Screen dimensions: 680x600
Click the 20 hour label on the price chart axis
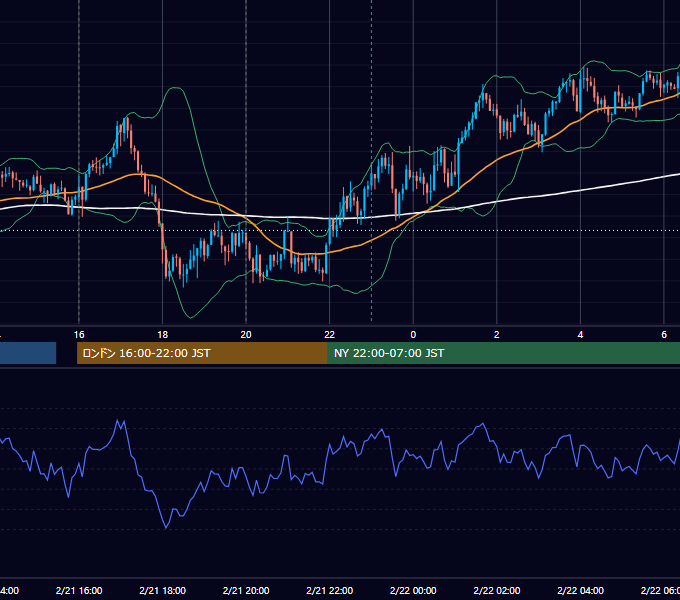(246, 335)
